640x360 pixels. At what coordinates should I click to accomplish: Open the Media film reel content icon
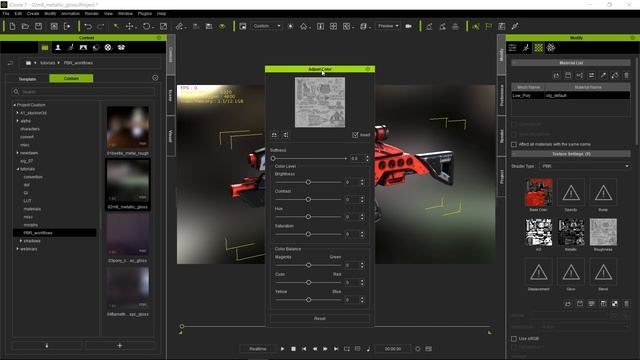[x=108, y=47]
